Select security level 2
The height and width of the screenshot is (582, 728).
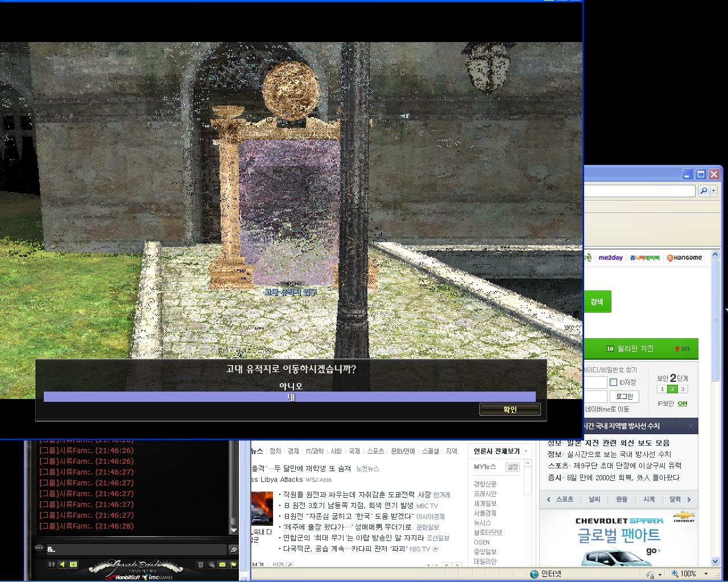[x=672, y=389]
